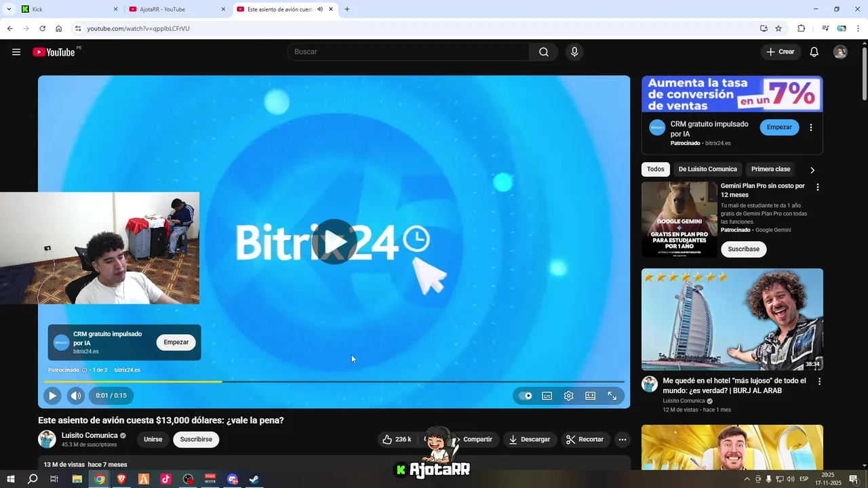This screenshot has width=868, height=488.
Task: Go to YouTube home via logo
Action: 54,52
